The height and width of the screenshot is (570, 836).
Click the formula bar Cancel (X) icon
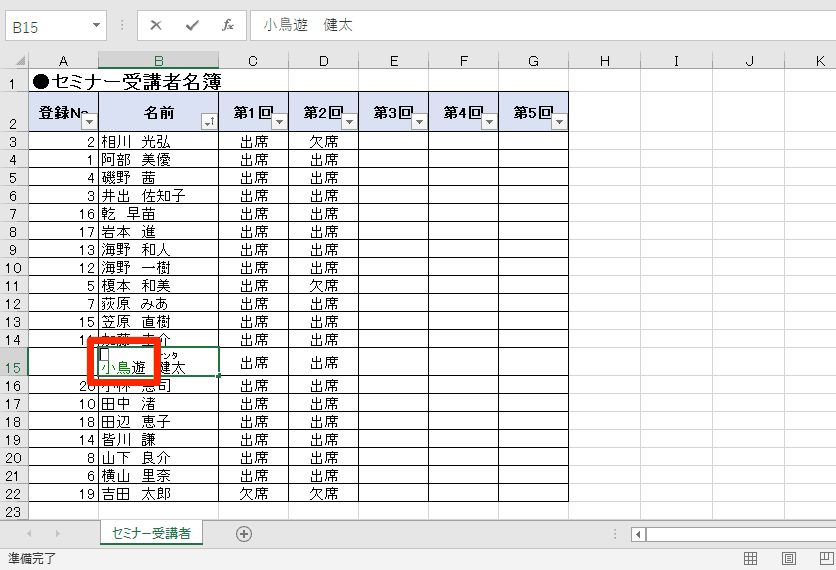pyautogui.click(x=156, y=25)
